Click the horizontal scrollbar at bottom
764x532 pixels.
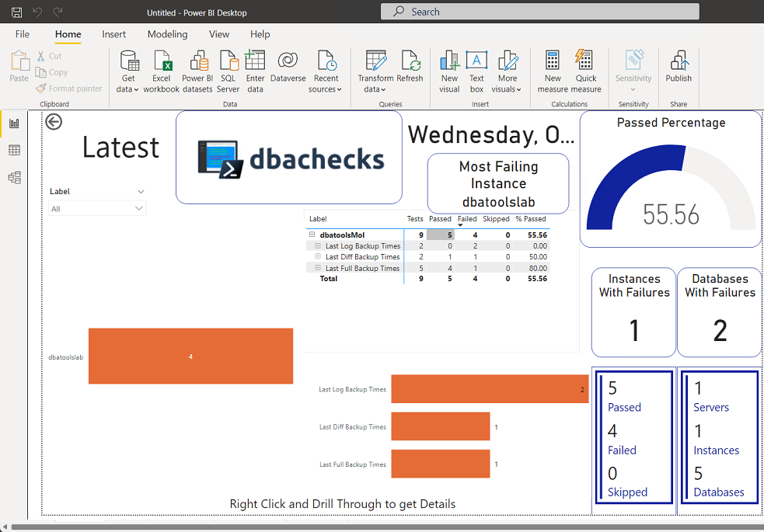[387, 527]
